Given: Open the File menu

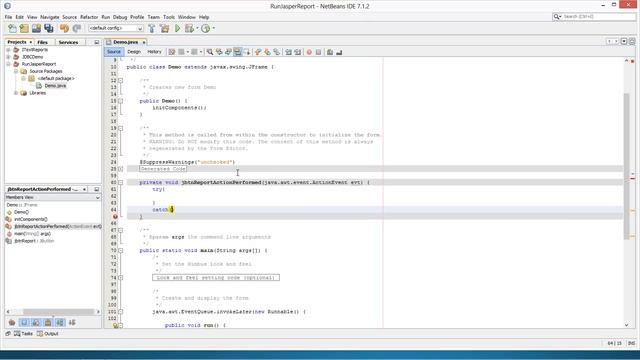Looking at the screenshot, I should [8, 17].
